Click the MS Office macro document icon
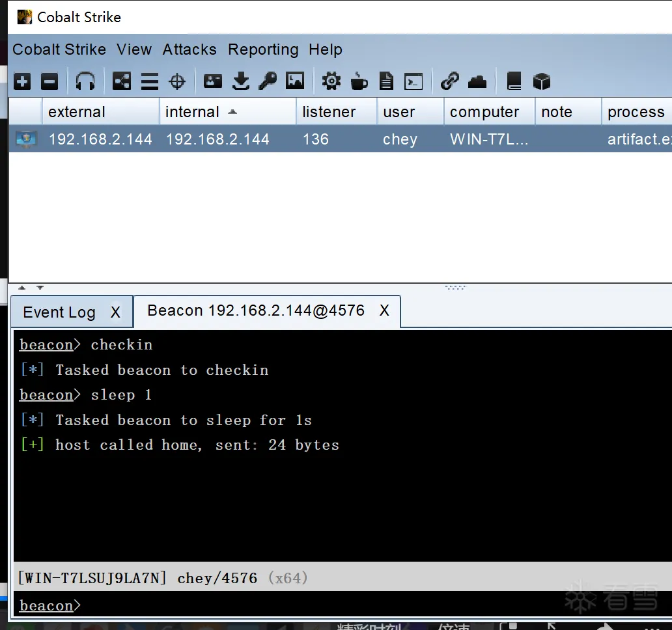 tap(386, 81)
